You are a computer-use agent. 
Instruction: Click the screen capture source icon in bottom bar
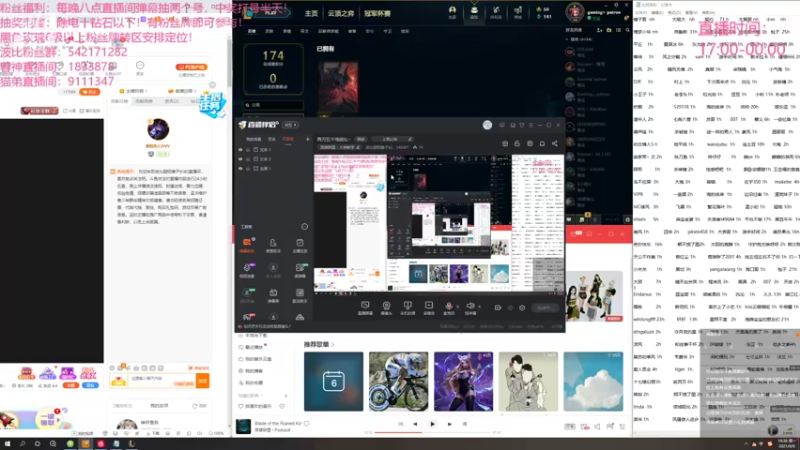(x=365, y=307)
